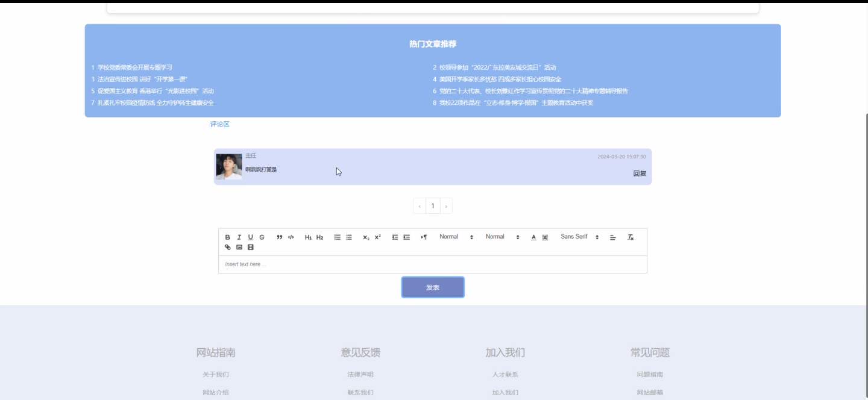Apply bold formatting in the comment editor
This screenshot has height=400, width=868.
click(227, 236)
